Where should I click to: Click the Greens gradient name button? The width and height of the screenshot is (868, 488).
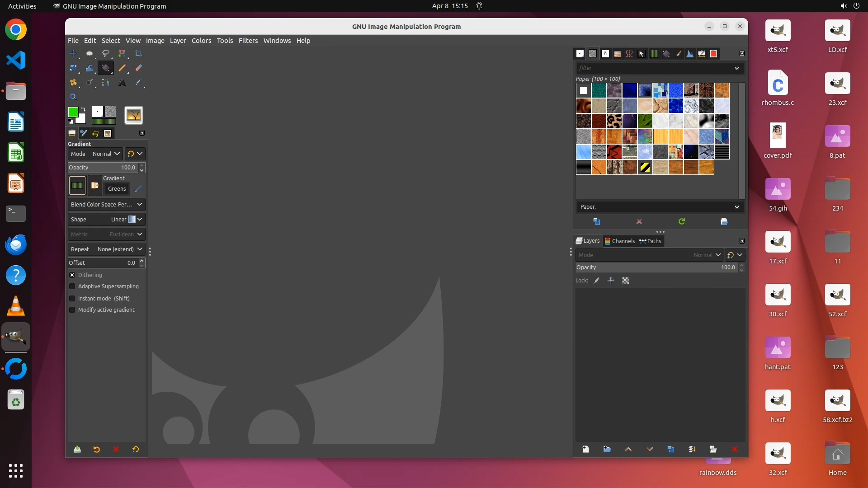point(117,189)
